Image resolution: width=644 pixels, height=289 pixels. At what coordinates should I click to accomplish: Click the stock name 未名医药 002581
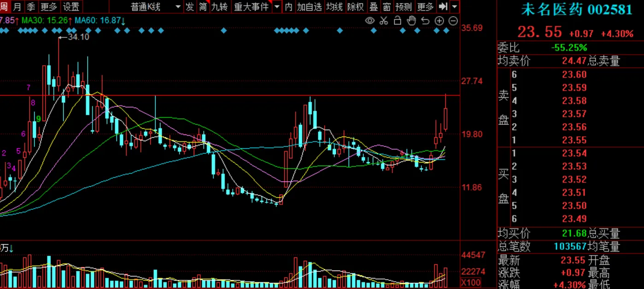click(x=577, y=10)
